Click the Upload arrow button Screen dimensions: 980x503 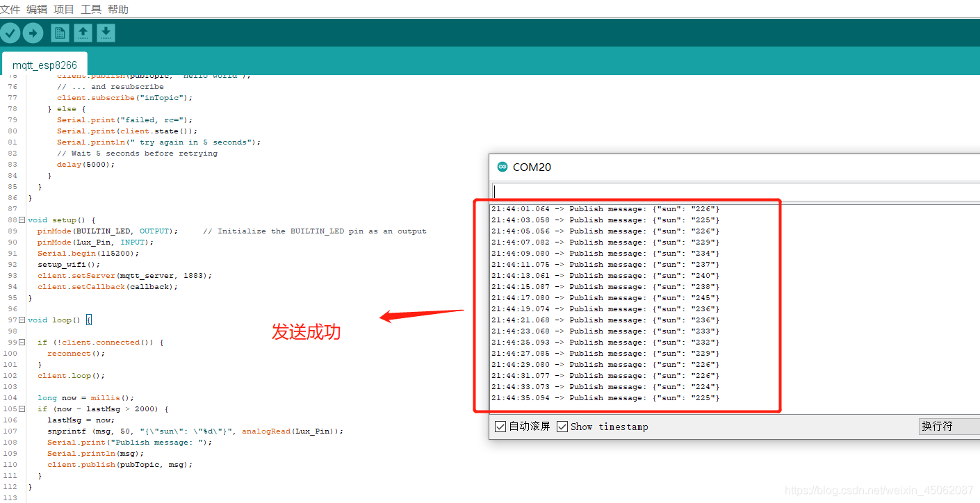33,33
